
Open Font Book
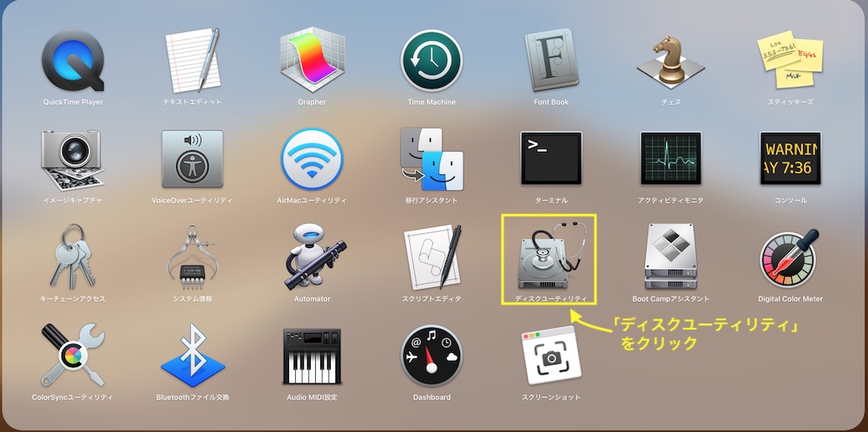(551, 60)
